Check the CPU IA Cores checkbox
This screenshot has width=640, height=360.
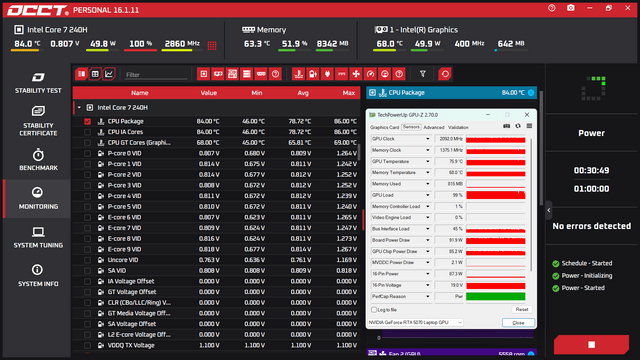pos(87,132)
